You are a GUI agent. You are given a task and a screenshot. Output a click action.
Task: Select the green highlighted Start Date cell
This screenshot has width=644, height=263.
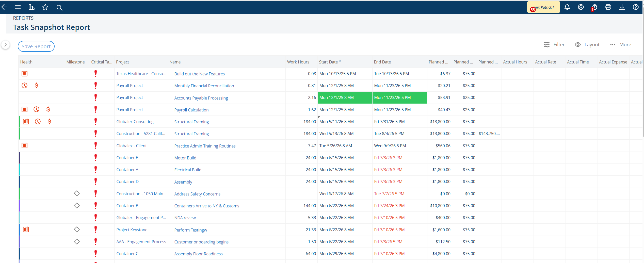pyautogui.click(x=345, y=97)
